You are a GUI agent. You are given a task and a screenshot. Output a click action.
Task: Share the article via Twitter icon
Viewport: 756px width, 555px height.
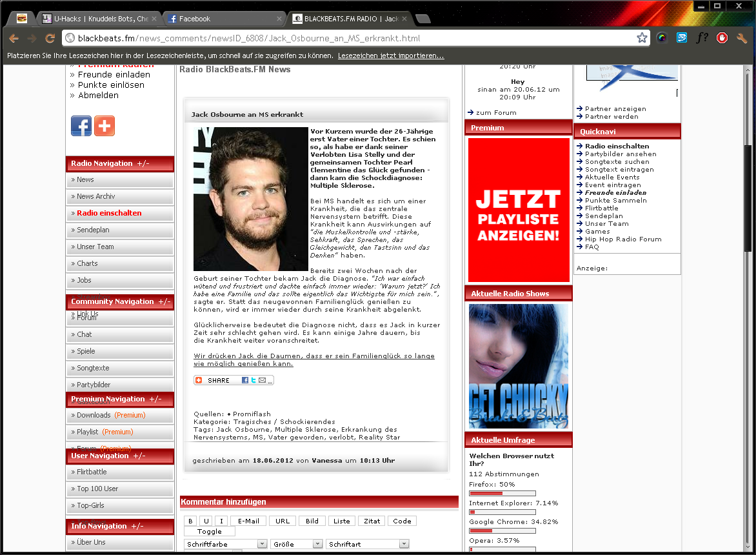(254, 380)
